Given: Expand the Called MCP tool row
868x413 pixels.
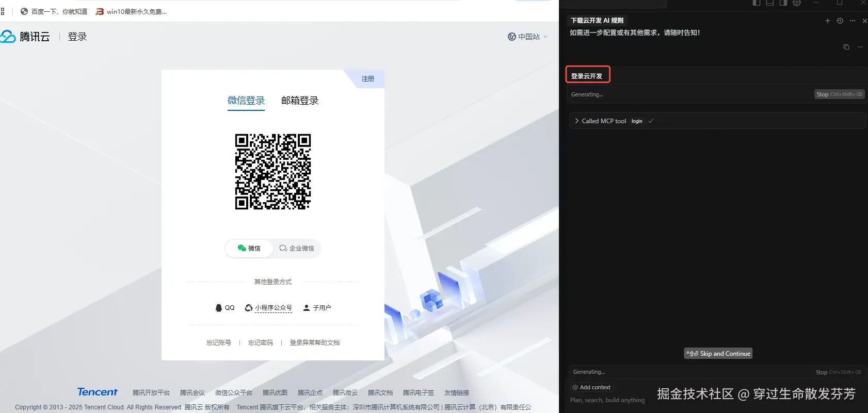Looking at the screenshot, I should pyautogui.click(x=717, y=121).
